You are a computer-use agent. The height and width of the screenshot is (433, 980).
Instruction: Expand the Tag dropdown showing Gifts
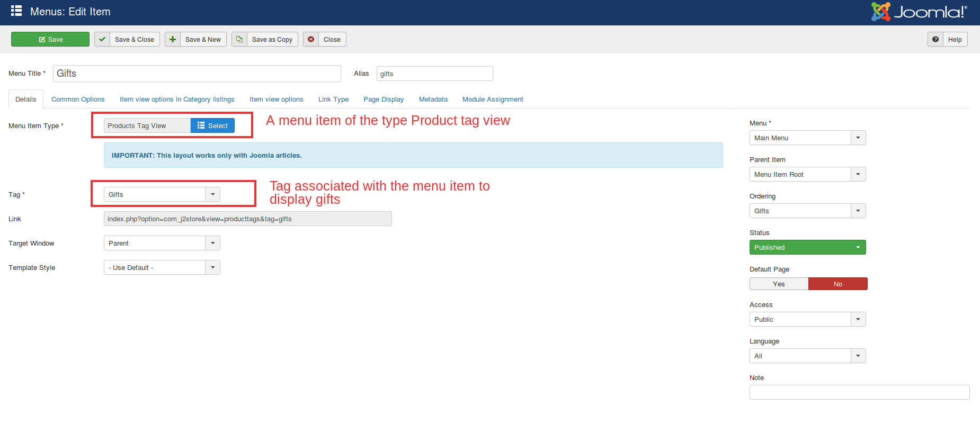(x=212, y=195)
